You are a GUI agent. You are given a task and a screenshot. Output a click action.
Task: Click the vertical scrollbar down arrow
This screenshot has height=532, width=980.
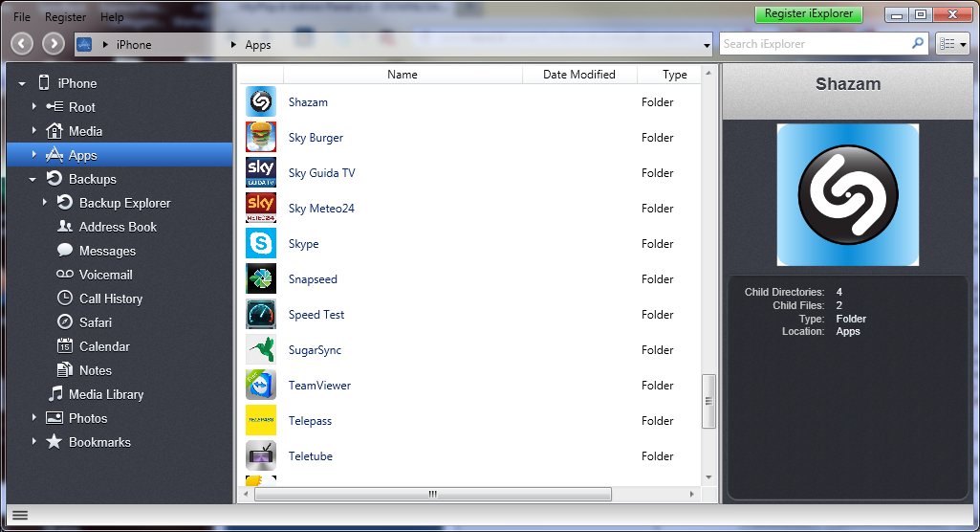(708, 477)
